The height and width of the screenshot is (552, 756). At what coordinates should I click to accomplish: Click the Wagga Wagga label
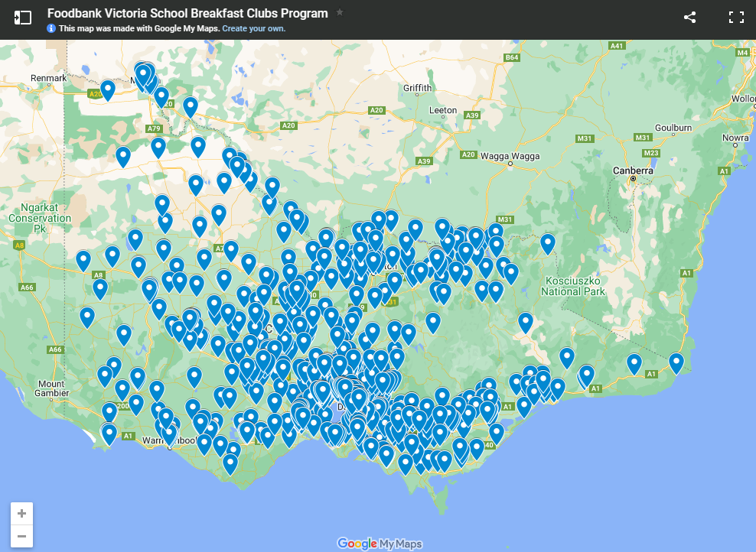pyautogui.click(x=510, y=156)
